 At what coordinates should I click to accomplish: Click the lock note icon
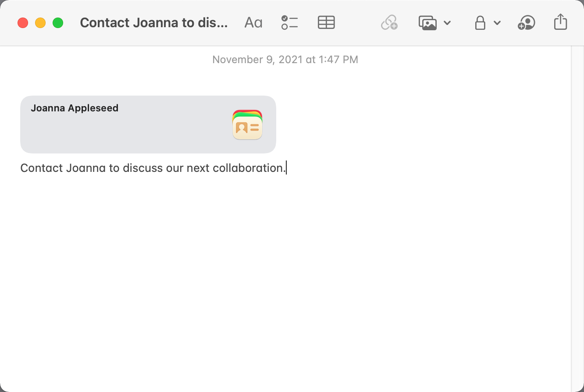pyautogui.click(x=480, y=23)
